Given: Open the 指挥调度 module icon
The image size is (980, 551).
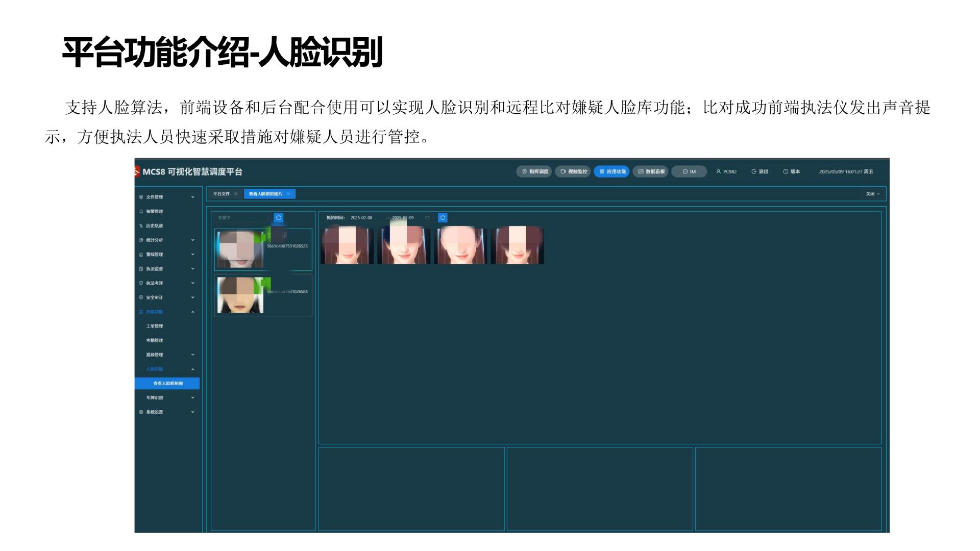Looking at the screenshot, I should [524, 171].
